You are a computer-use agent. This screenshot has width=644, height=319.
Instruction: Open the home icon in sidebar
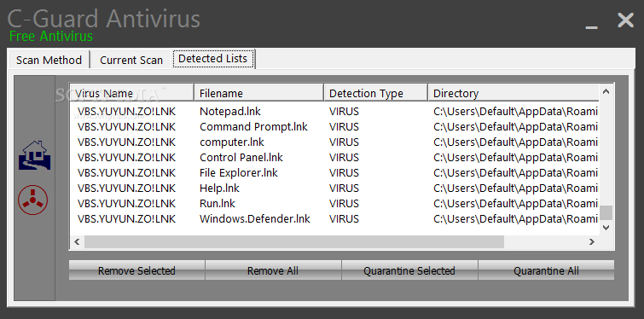click(x=34, y=155)
